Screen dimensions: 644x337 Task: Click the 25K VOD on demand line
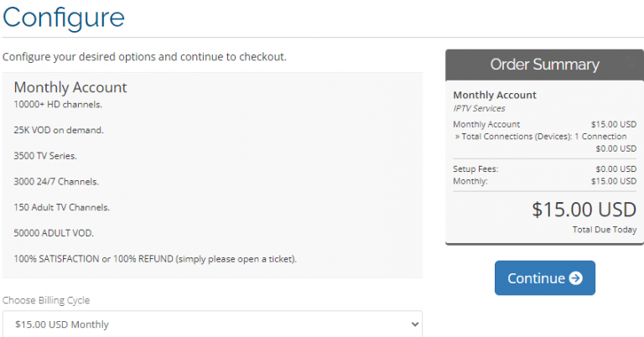(59, 130)
